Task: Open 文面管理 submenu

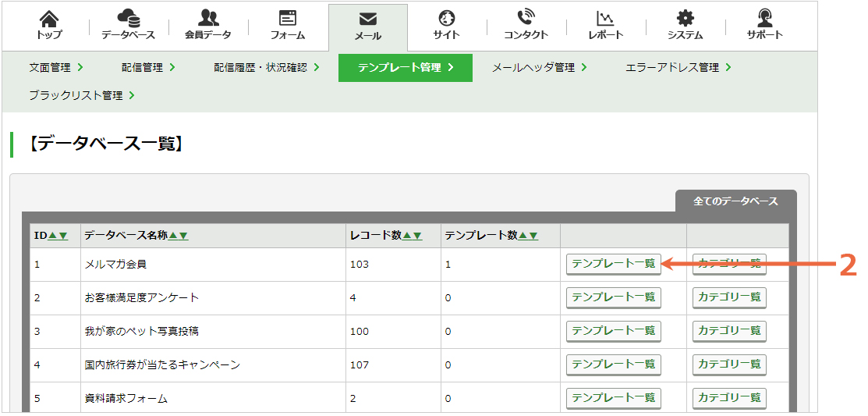Action: [56, 68]
